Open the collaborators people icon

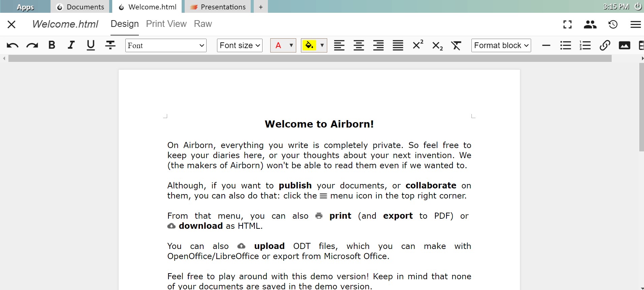(590, 24)
